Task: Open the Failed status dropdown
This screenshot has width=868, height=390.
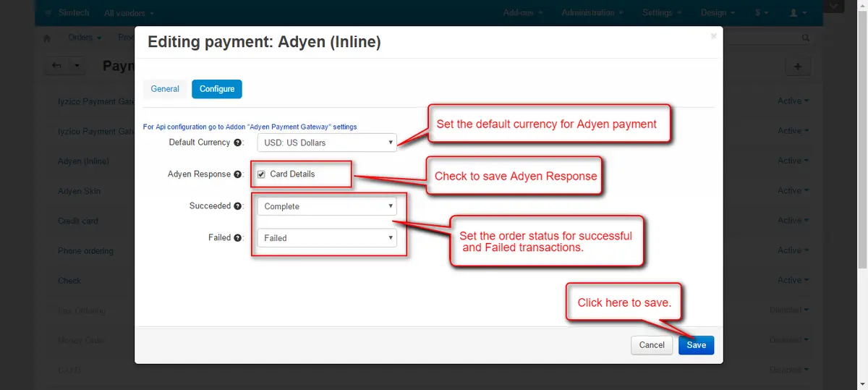Action: coord(327,238)
